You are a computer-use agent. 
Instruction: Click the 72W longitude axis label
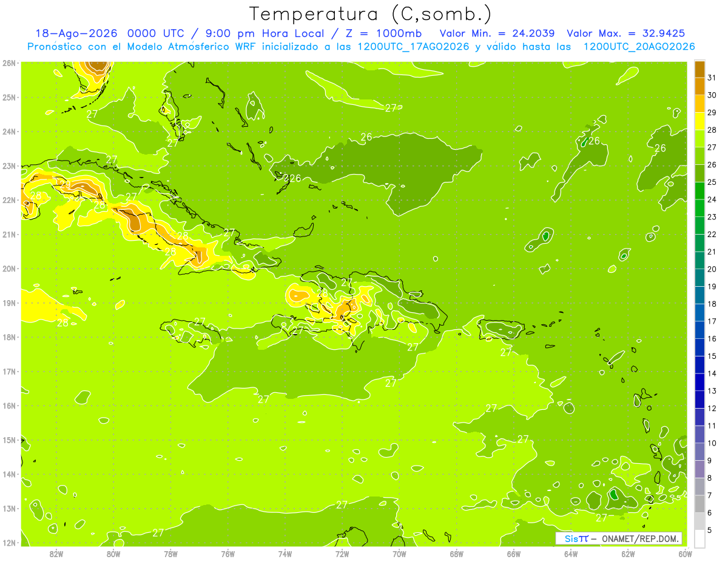point(342,554)
